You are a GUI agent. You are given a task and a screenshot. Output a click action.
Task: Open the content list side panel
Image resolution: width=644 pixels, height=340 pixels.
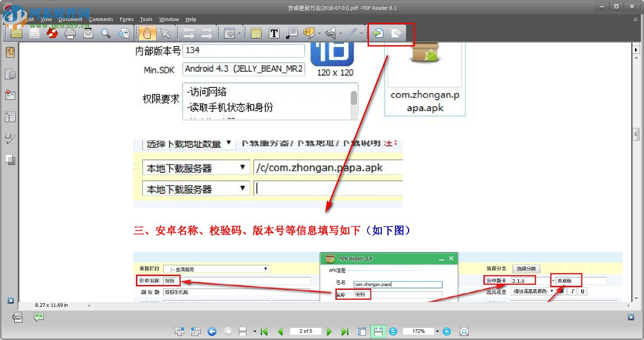coord(10,117)
